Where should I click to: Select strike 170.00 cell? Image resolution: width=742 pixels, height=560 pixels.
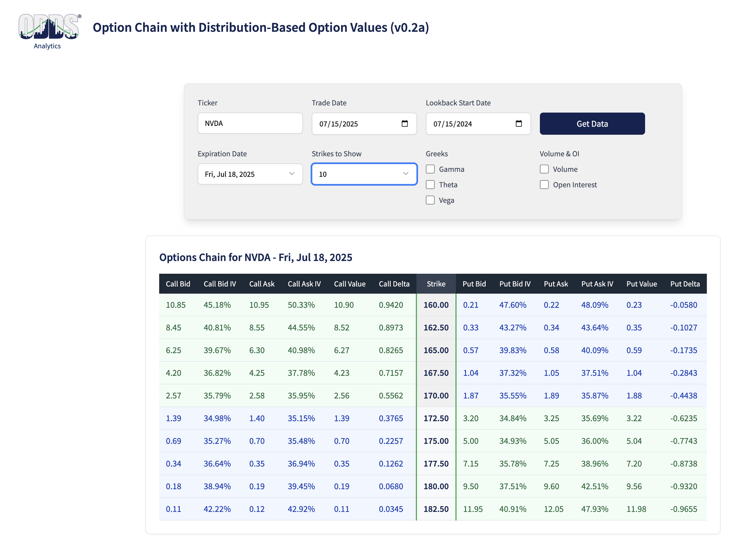436,396
